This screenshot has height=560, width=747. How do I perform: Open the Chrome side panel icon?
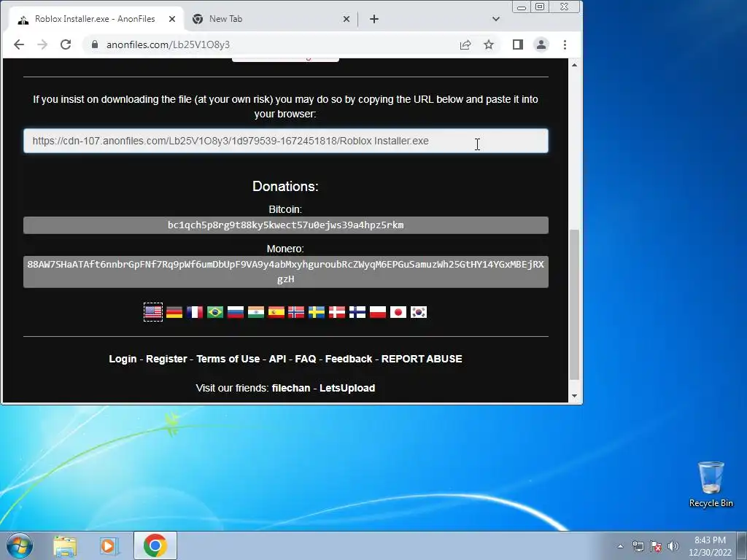518,44
